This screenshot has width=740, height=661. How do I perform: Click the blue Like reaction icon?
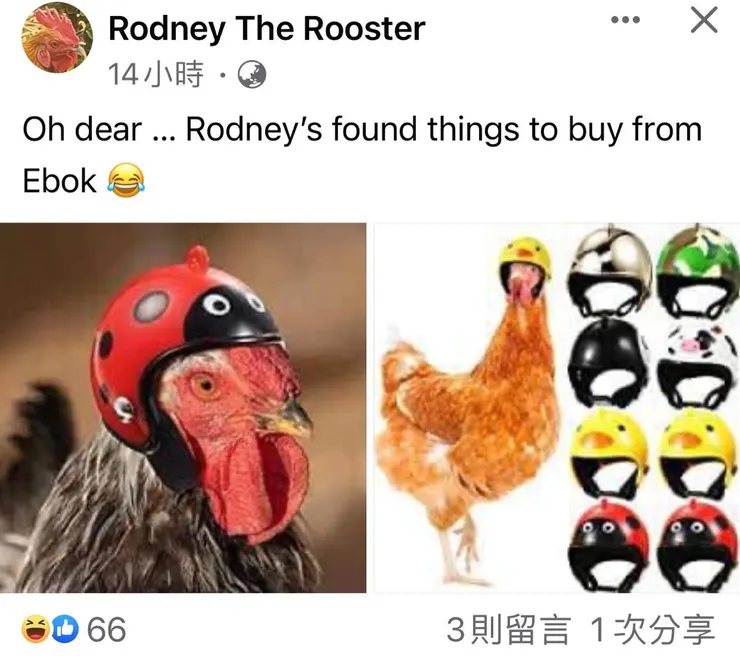tap(65, 629)
